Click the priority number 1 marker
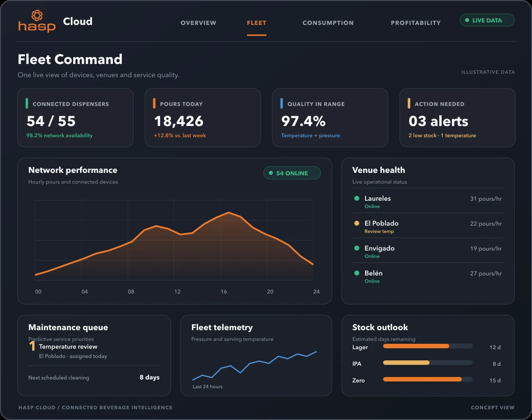This screenshot has height=420, width=532. click(x=32, y=346)
